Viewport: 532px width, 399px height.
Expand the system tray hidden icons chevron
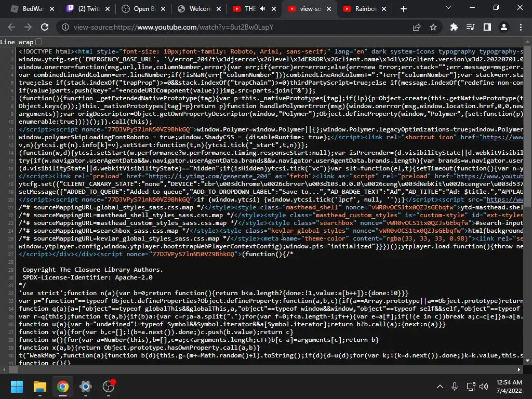click(x=440, y=387)
